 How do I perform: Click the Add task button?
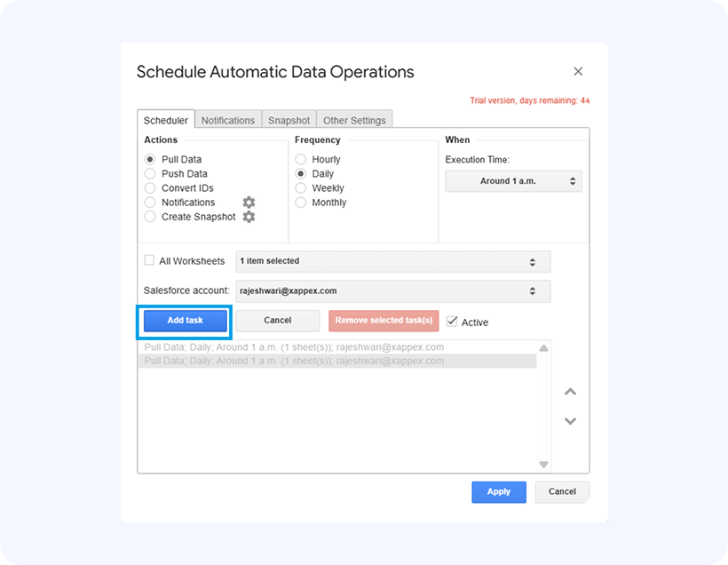tap(185, 321)
